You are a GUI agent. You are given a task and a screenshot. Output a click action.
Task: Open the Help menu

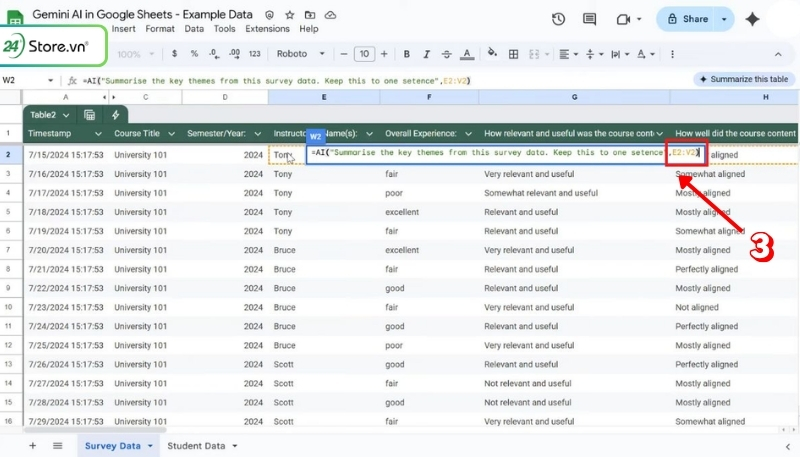pos(309,29)
